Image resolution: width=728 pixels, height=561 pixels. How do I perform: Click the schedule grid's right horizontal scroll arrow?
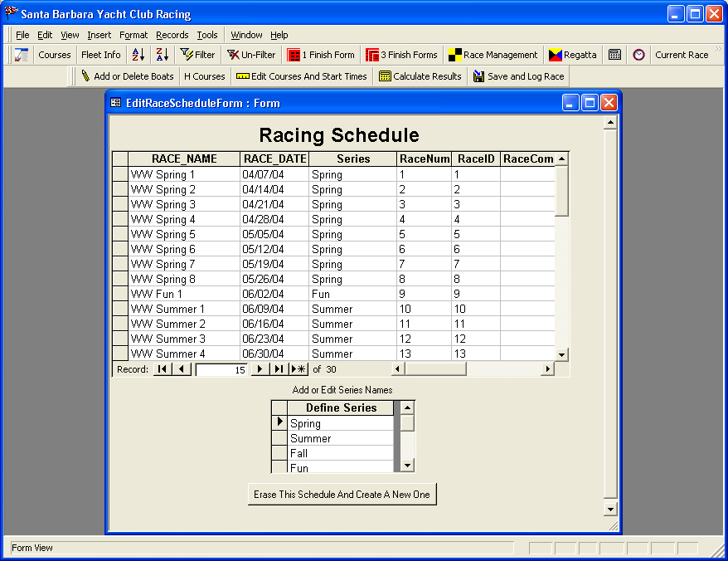(x=548, y=369)
